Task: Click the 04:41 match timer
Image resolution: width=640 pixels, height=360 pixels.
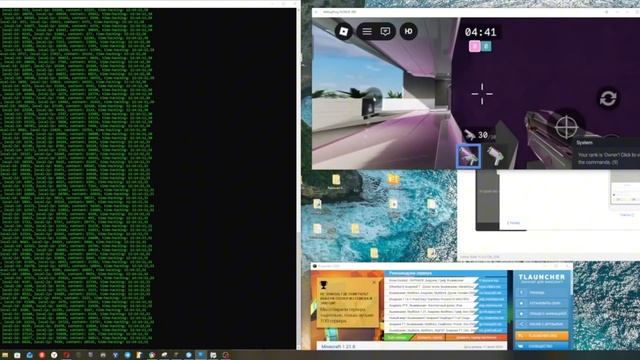Action: (x=480, y=32)
